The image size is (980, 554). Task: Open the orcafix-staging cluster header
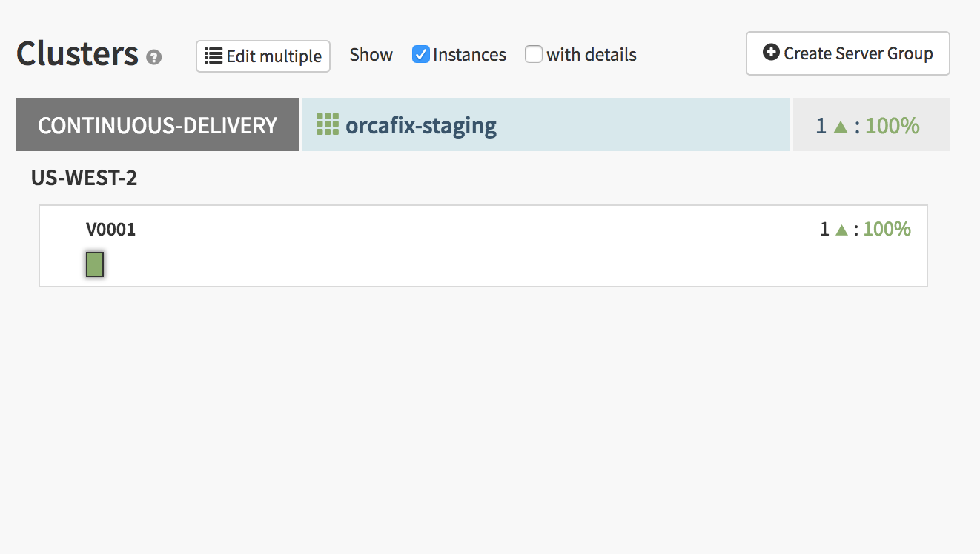coord(546,124)
